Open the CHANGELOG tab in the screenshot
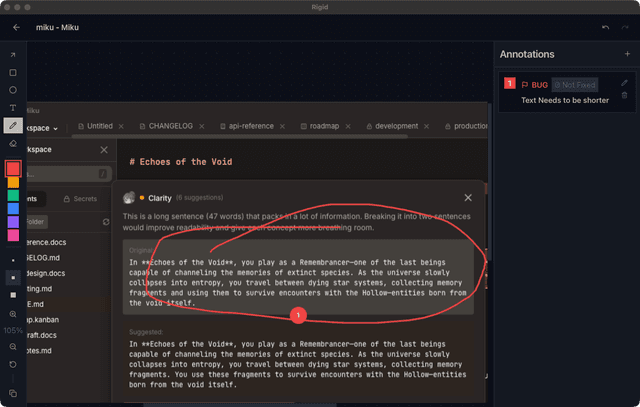This screenshot has width=640, height=407. [x=167, y=126]
